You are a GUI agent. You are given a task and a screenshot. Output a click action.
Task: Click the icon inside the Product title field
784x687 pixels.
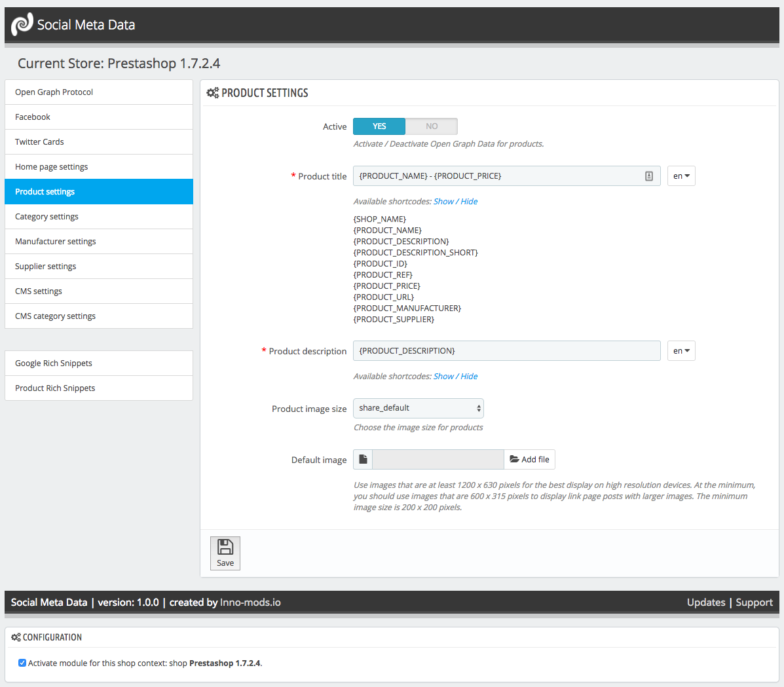click(648, 176)
